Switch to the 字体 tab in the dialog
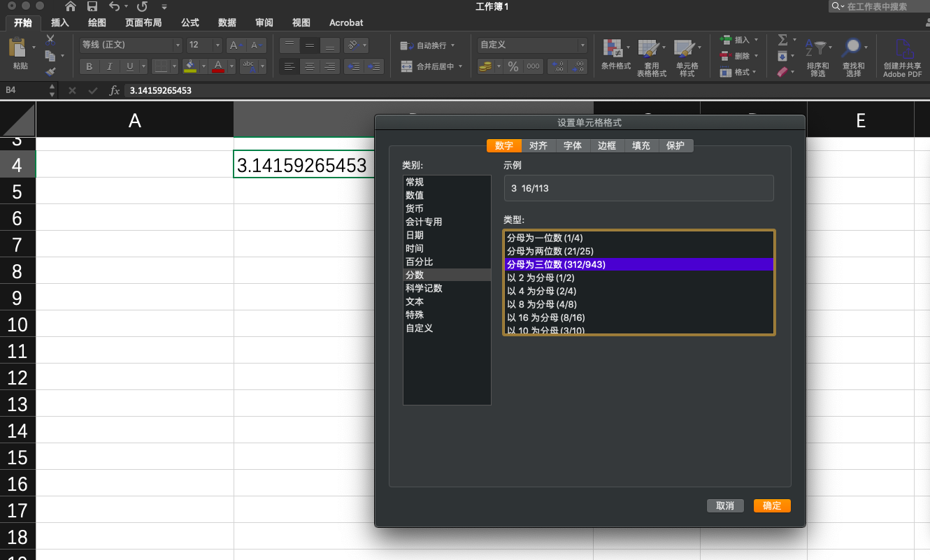930x560 pixels. coord(573,145)
